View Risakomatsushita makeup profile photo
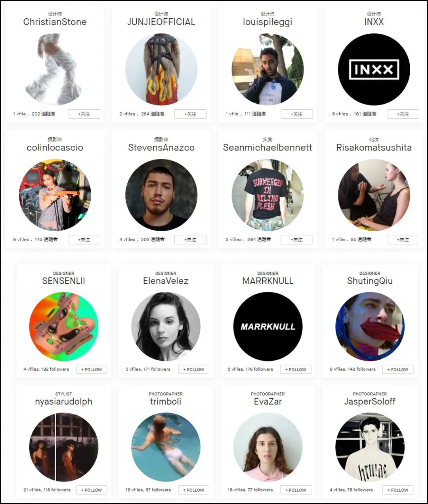Image resolution: width=428 pixels, height=504 pixels. 374,195
